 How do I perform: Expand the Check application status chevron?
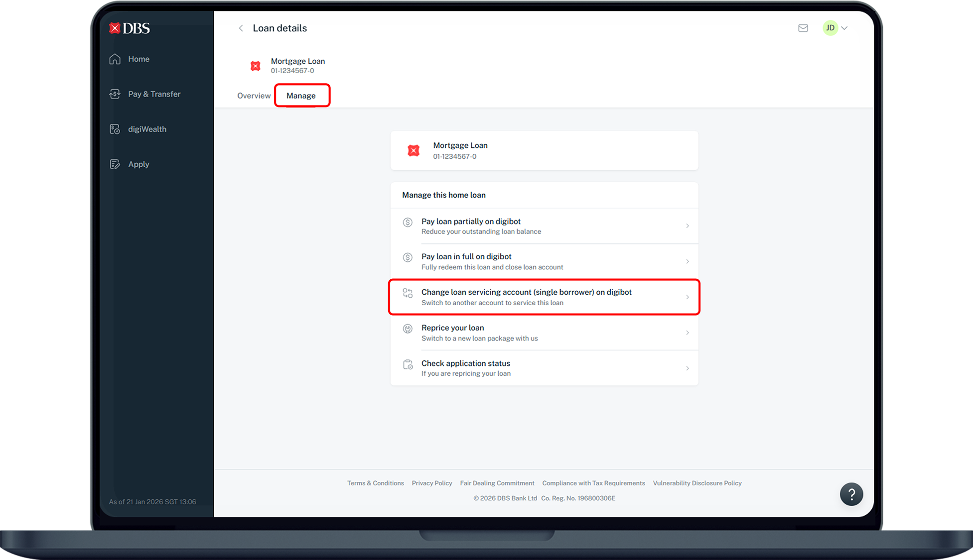(688, 368)
